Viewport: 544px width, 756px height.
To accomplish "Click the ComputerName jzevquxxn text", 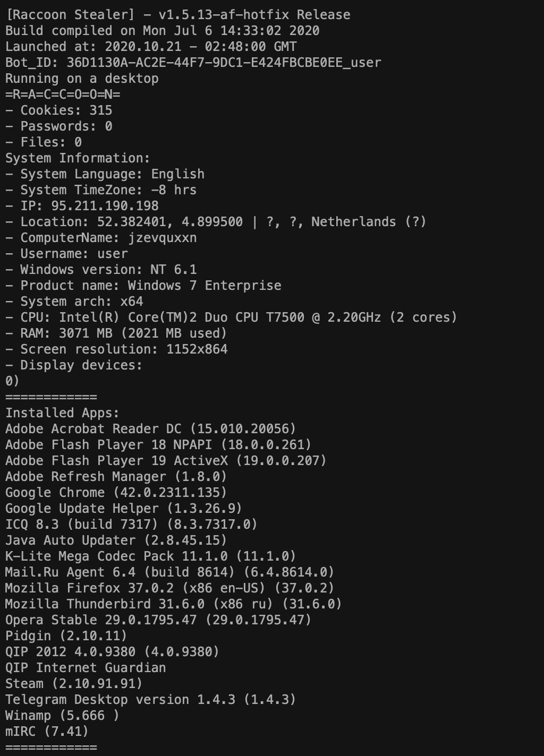I will click(162, 238).
